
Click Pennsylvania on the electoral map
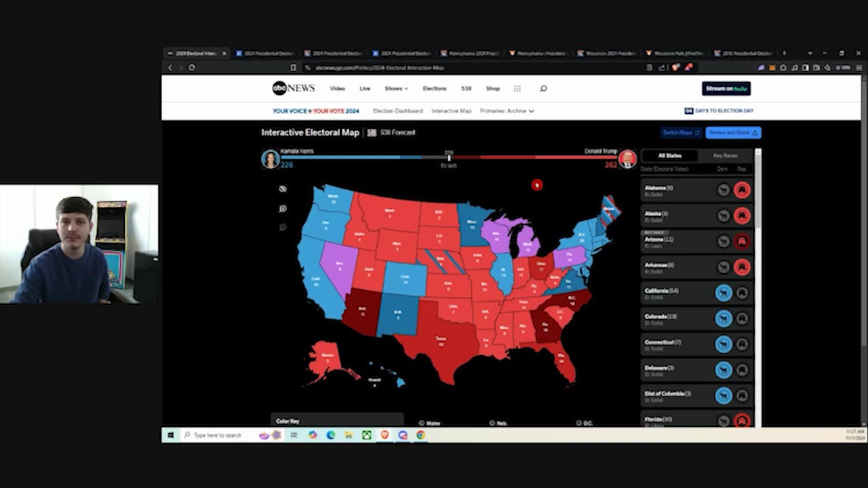point(569,258)
